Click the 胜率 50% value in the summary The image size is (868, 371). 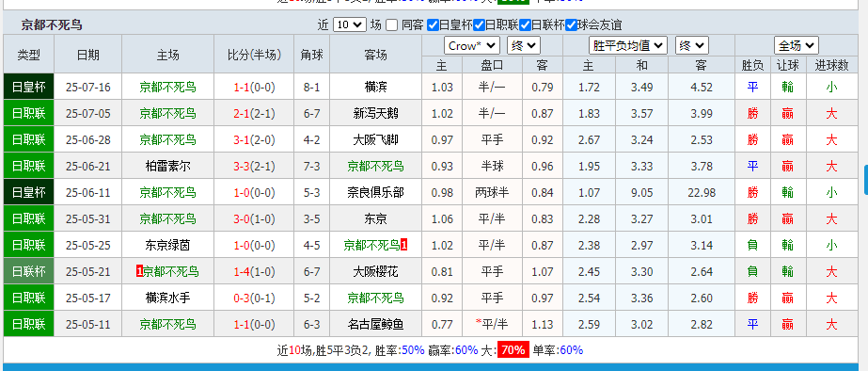click(x=413, y=350)
